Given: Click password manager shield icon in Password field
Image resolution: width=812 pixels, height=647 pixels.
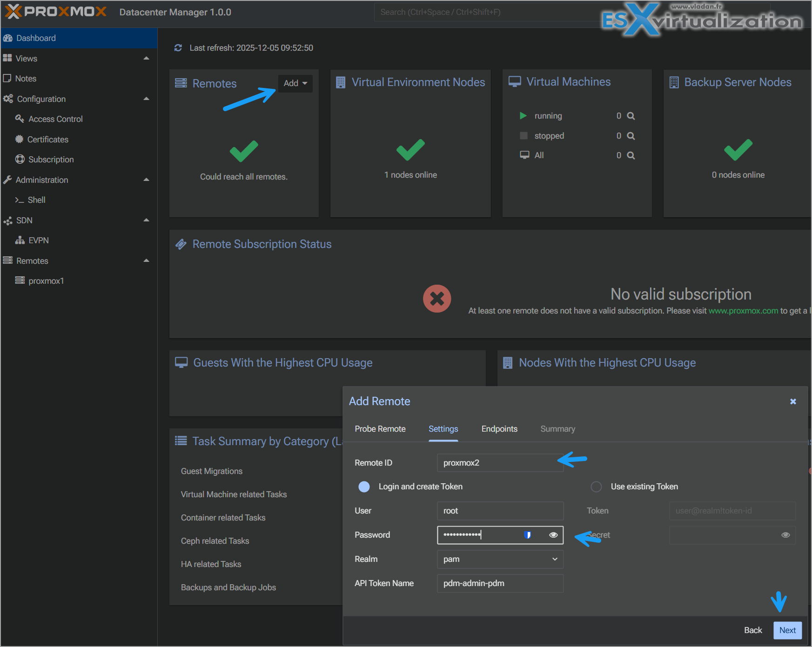Looking at the screenshot, I should tap(528, 535).
